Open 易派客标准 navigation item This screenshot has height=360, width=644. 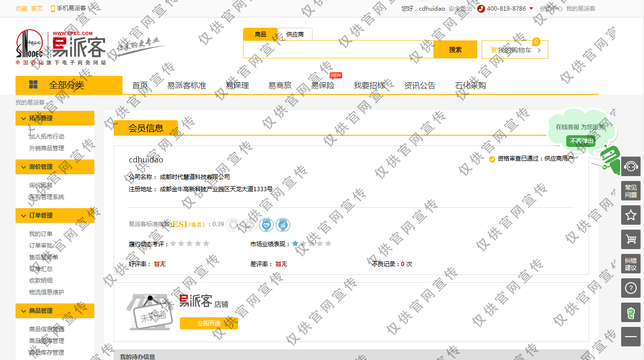(x=187, y=86)
